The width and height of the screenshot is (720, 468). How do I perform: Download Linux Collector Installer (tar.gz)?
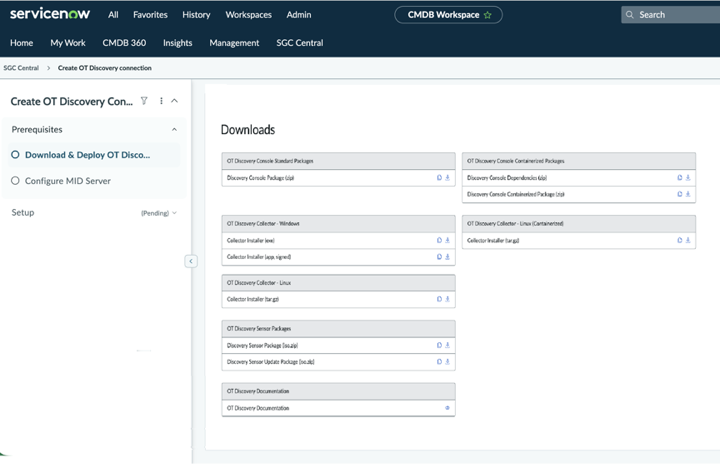[x=447, y=299]
